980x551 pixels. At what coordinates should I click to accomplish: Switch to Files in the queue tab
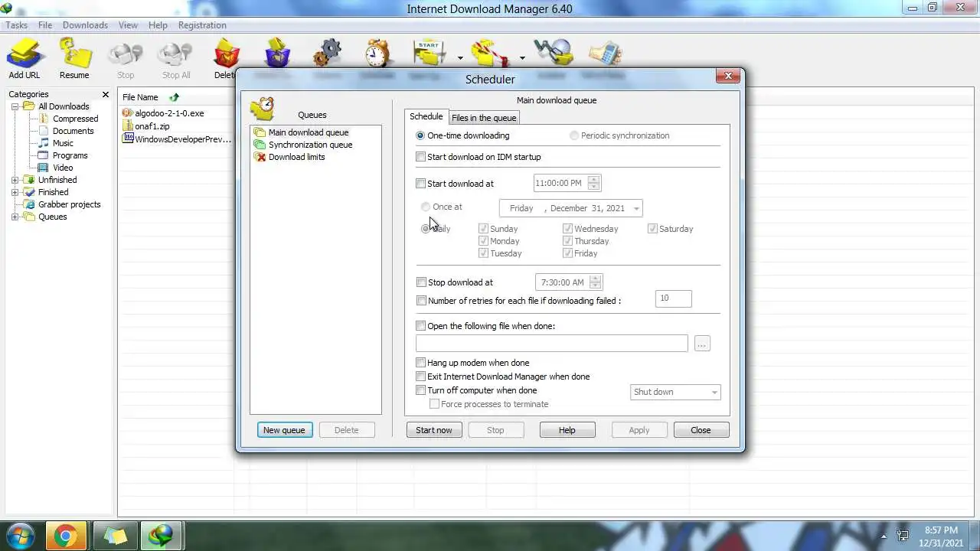(484, 118)
